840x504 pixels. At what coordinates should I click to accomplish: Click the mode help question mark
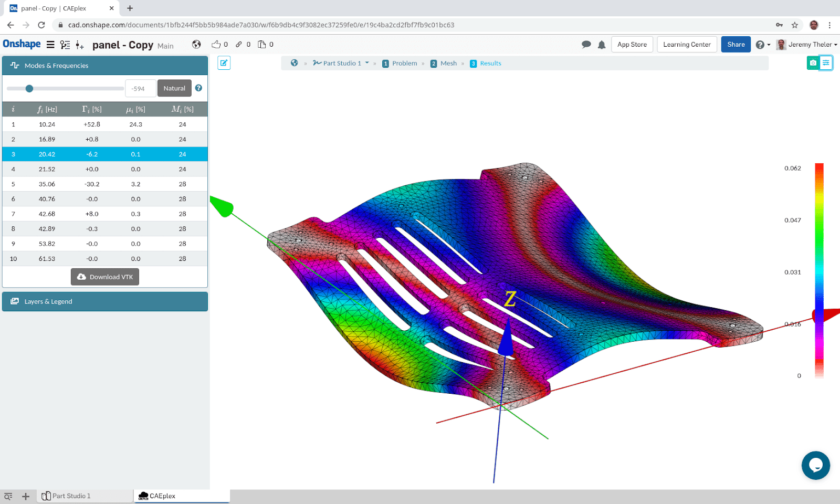pos(198,88)
